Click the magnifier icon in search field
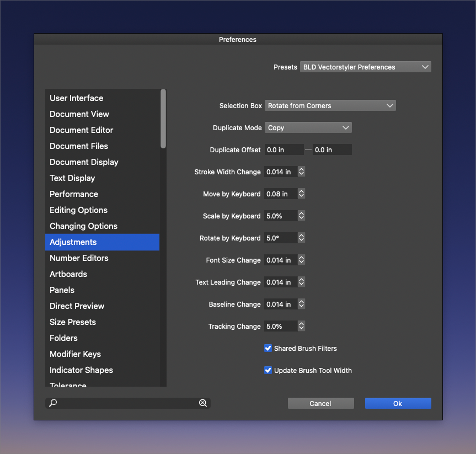 (x=53, y=403)
